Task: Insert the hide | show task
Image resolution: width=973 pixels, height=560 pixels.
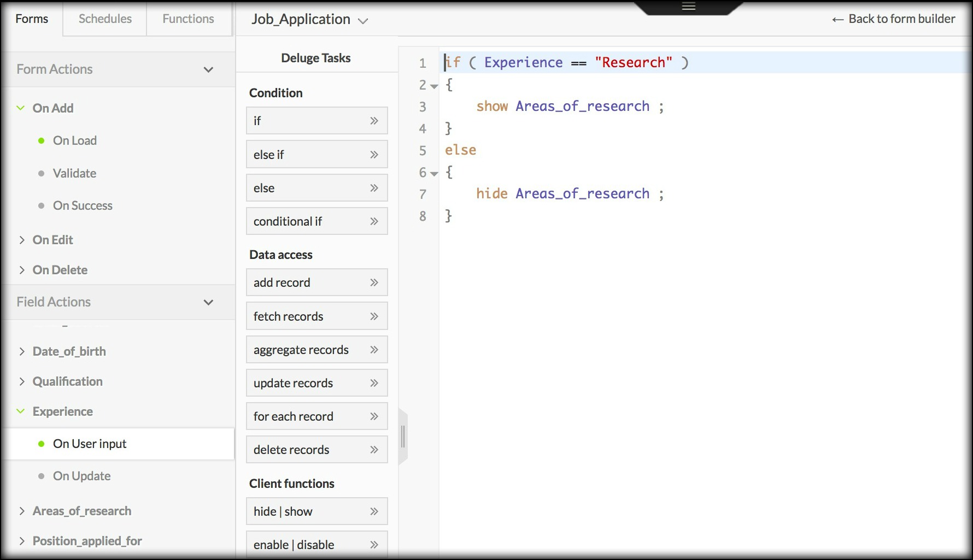Action: click(x=316, y=511)
